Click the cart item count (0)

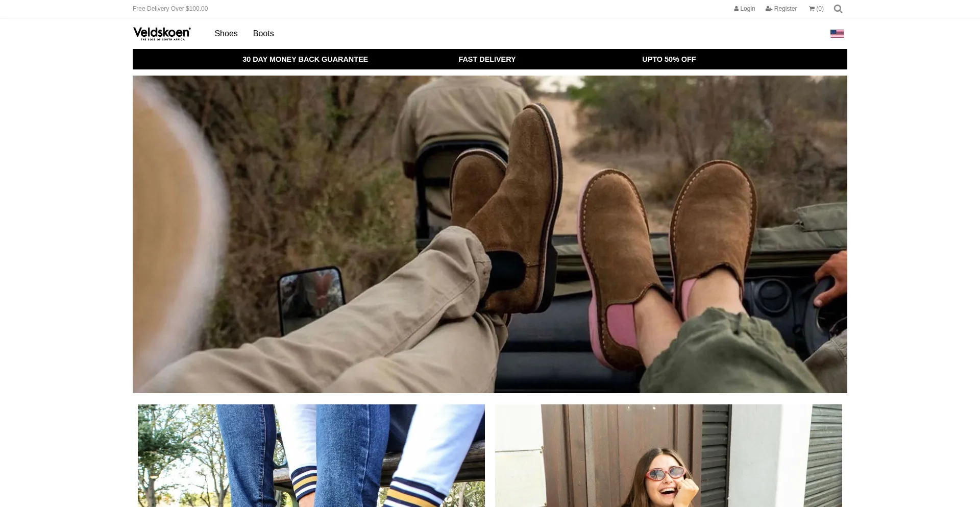pyautogui.click(x=820, y=9)
